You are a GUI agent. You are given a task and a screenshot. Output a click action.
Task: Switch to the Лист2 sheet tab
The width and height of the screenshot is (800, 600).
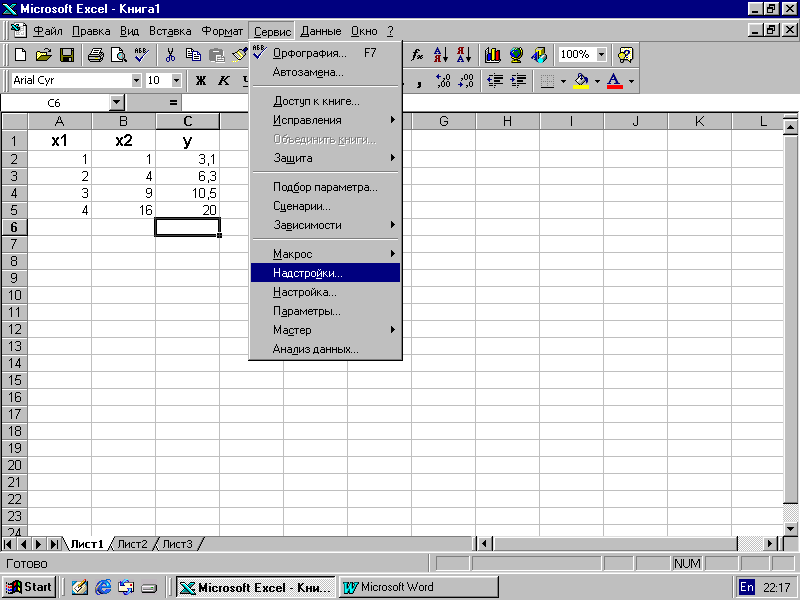point(132,544)
